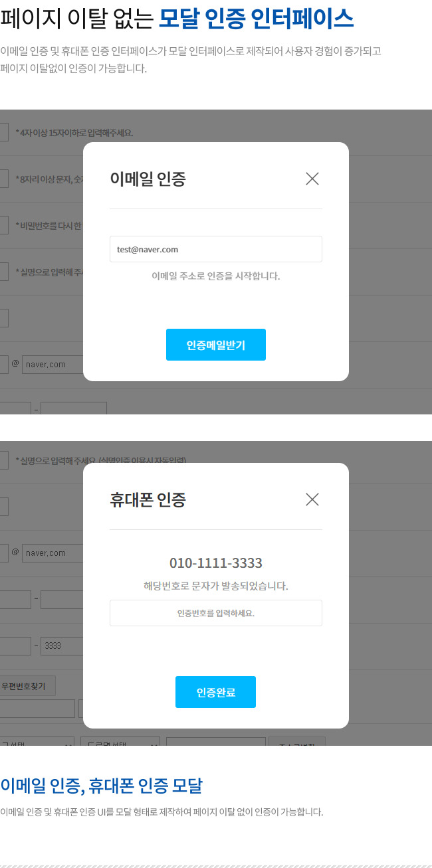This screenshot has height=868, width=432.
Task: Click the 인증완료 button
Action: click(x=215, y=692)
